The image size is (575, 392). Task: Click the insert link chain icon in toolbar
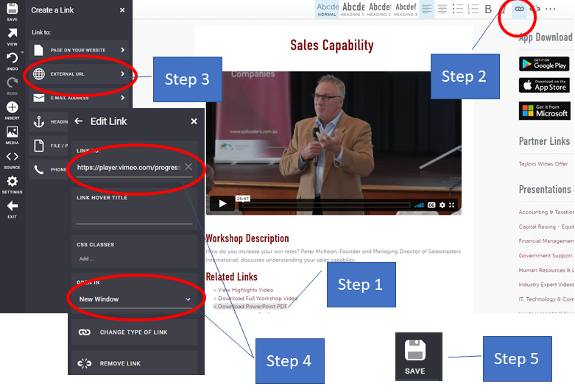pyautogui.click(x=519, y=10)
